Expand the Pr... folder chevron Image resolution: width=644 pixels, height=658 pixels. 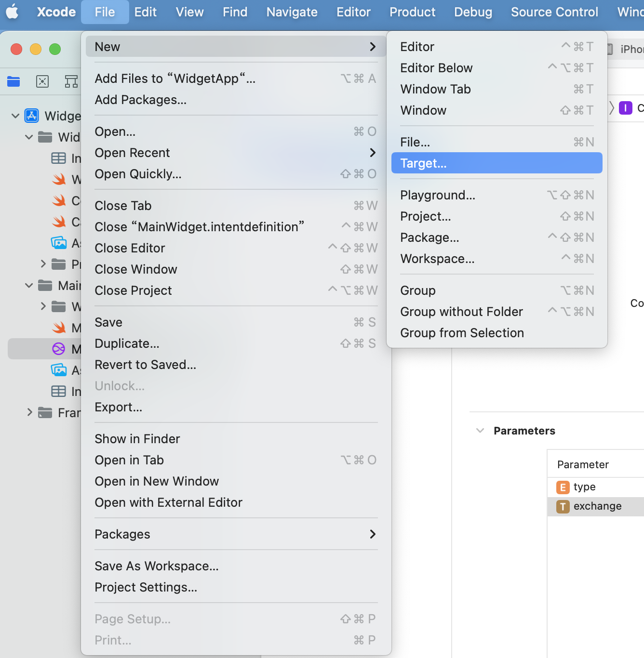pyautogui.click(x=43, y=263)
